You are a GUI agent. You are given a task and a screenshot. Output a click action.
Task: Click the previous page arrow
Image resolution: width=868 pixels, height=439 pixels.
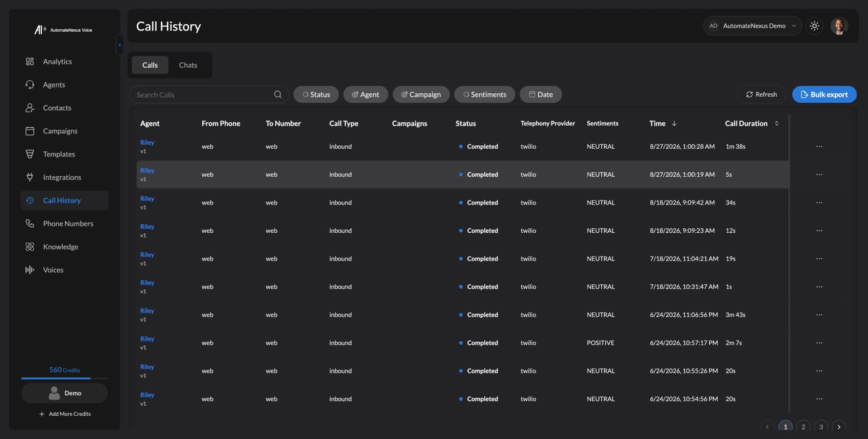point(767,427)
